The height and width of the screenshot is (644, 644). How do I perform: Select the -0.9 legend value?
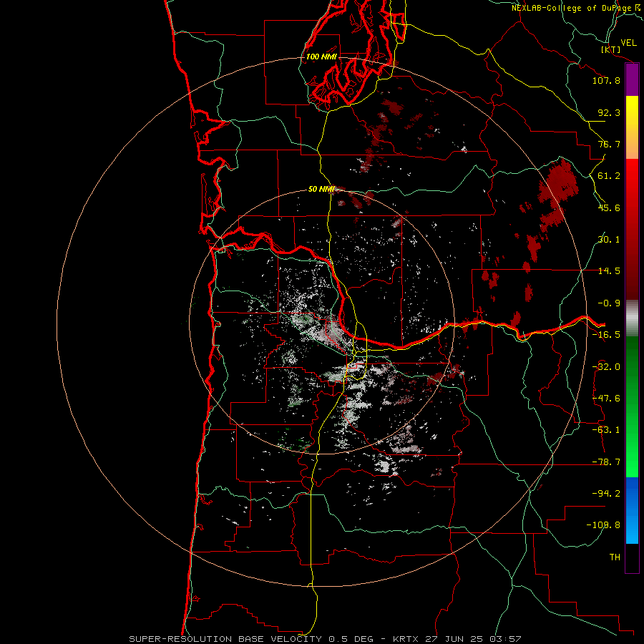point(609,303)
